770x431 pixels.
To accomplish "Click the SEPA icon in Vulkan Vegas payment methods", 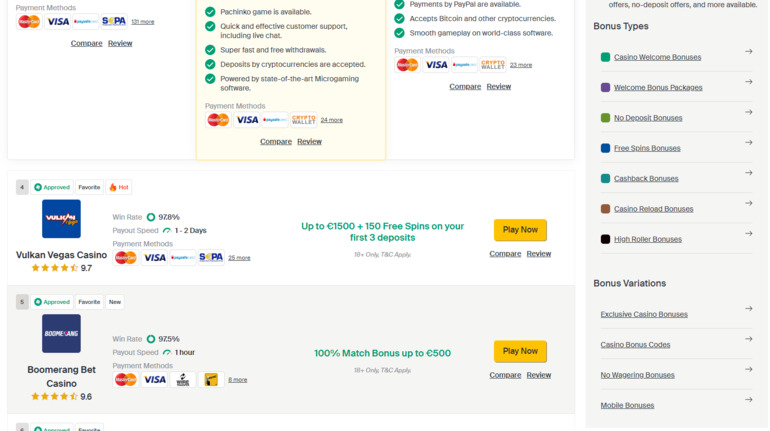I will click(x=211, y=257).
